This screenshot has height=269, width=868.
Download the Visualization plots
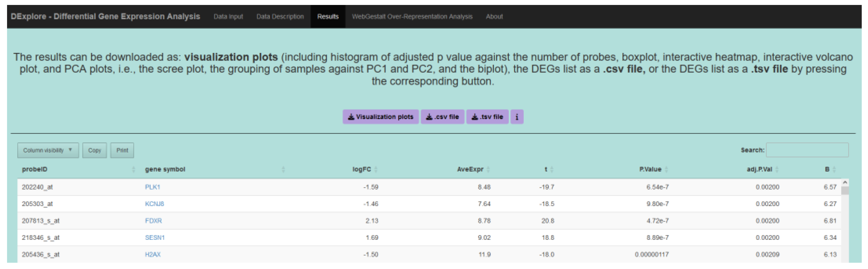click(380, 117)
